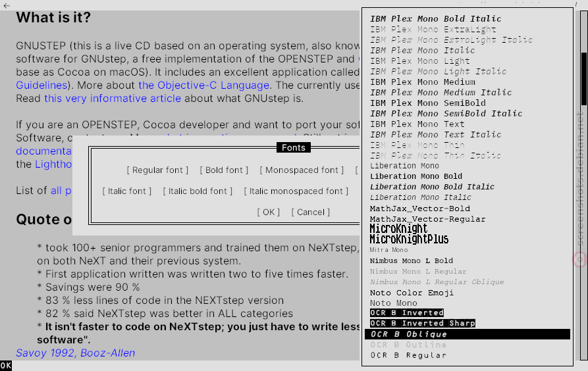Open the Italic monospaced font selector

tap(296, 191)
